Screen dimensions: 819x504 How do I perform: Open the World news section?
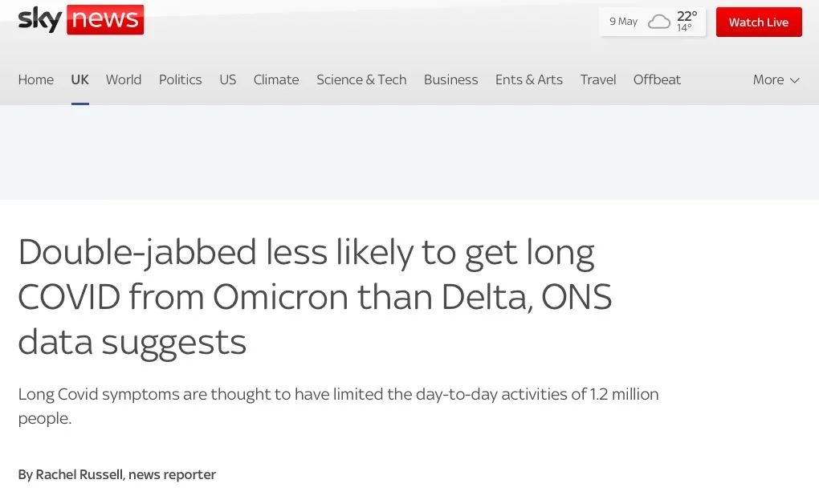(124, 79)
